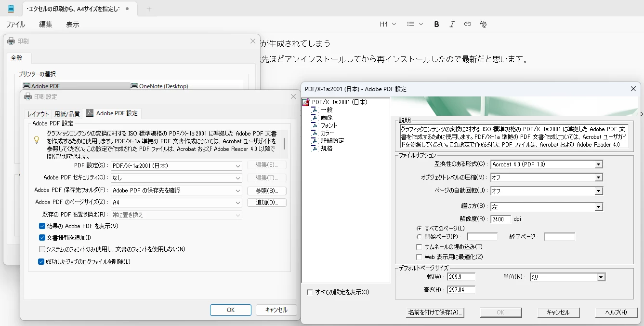644x326 pixels.
Task: Clear formatting icon in Notepad toolbar
Action: click(x=483, y=24)
